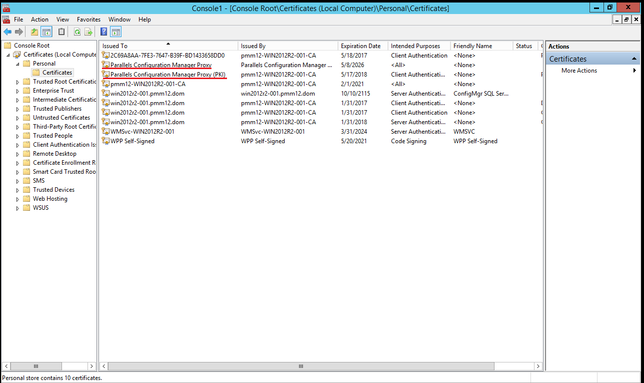The height and width of the screenshot is (383, 644).
Task: Expand the Enterprise Trust node
Action: click(17, 91)
